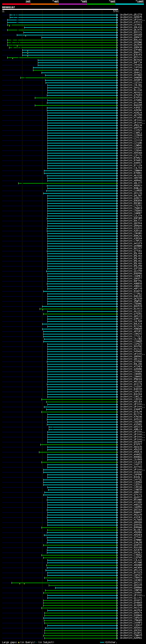The height and width of the screenshot is (644, 146).
Task: Select the label UniRef100_B7HM27
Action: [131, 158]
